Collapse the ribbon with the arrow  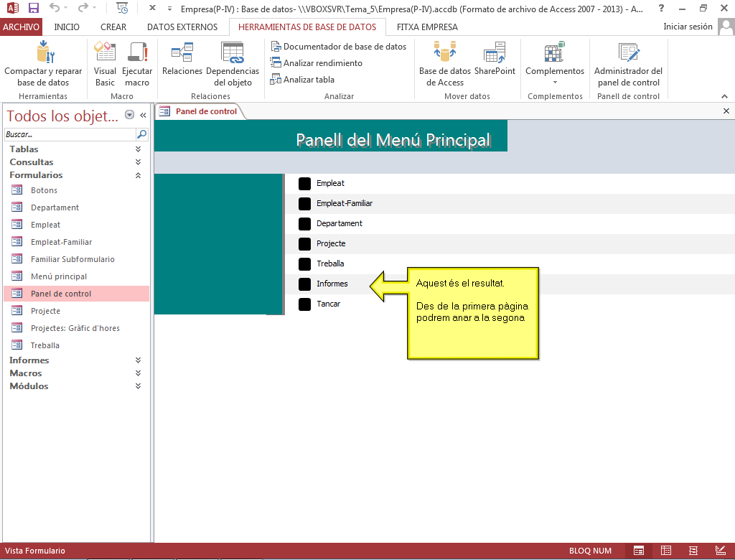[x=724, y=96]
